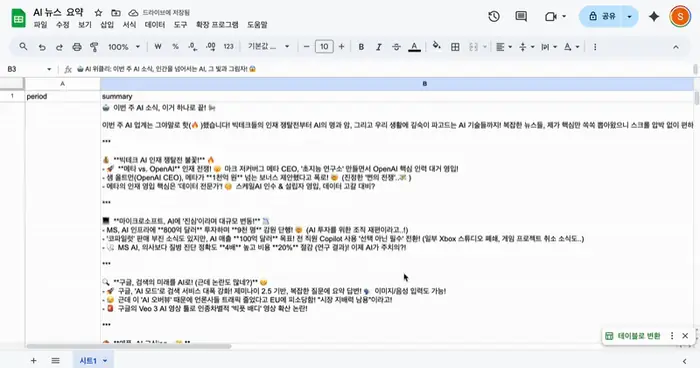Open vertical align dropdown
The image size is (700, 368).
pyautogui.click(x=526, y=47)
